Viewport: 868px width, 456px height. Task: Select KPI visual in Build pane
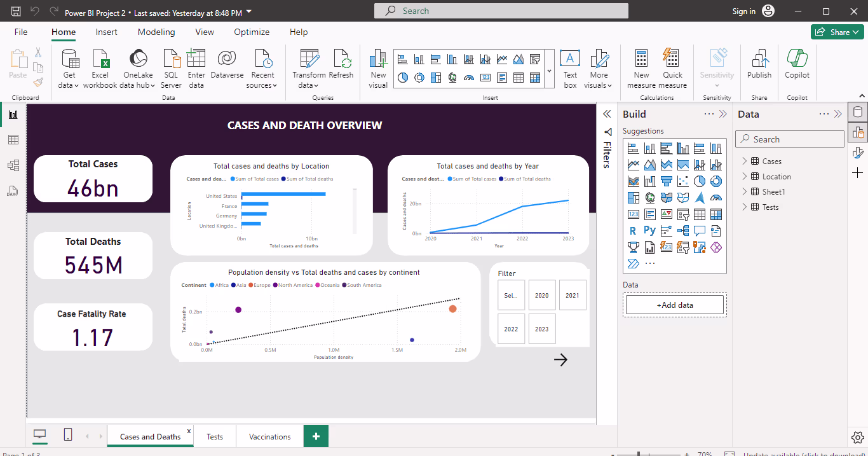[x=667, y=214]
